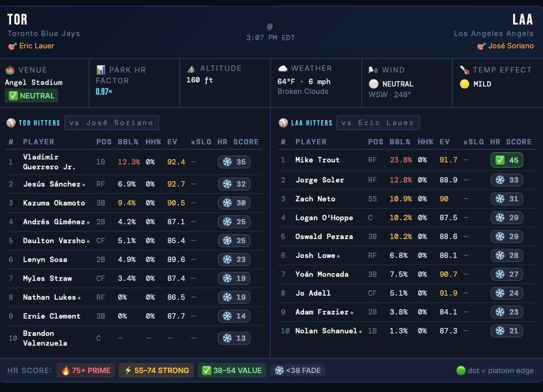Screen dimensions: 543x392
Task: Click the baseball icon next to TOR HITTERS
Action: pyautogui.click(x=11, y=123)
